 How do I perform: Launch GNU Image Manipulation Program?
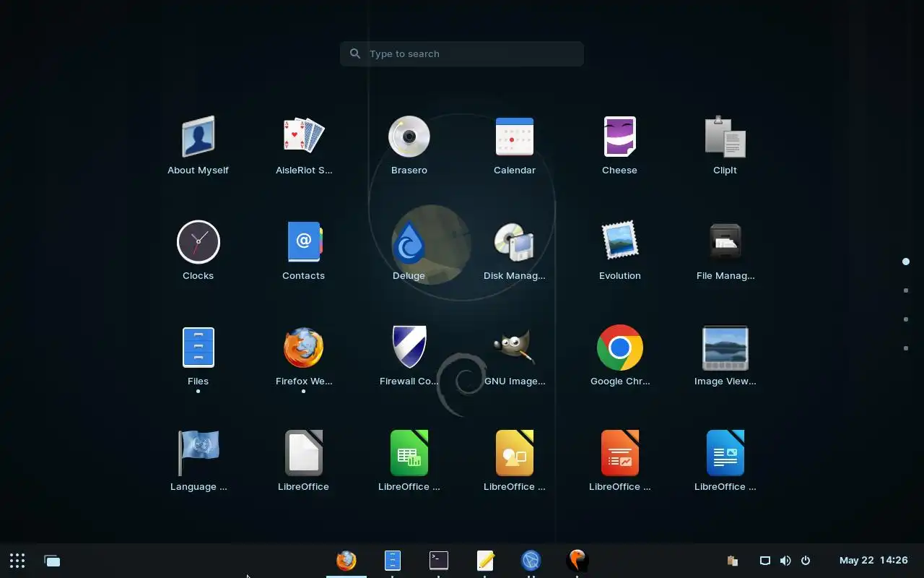click(x=515, y=356)
